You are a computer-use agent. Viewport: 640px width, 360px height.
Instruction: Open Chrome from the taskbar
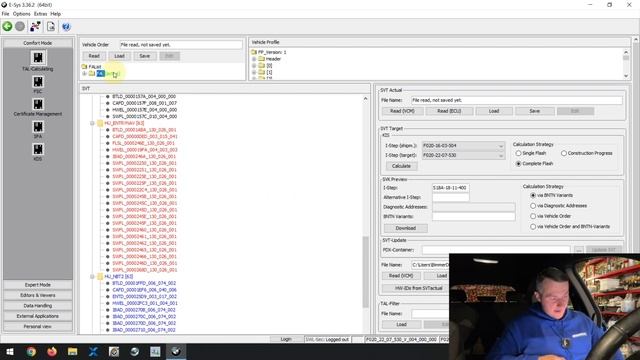tap(31, 351)
